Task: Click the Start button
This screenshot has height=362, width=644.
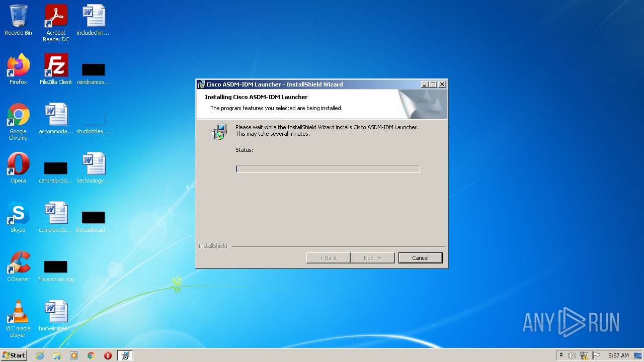Action: pos(14,355)
